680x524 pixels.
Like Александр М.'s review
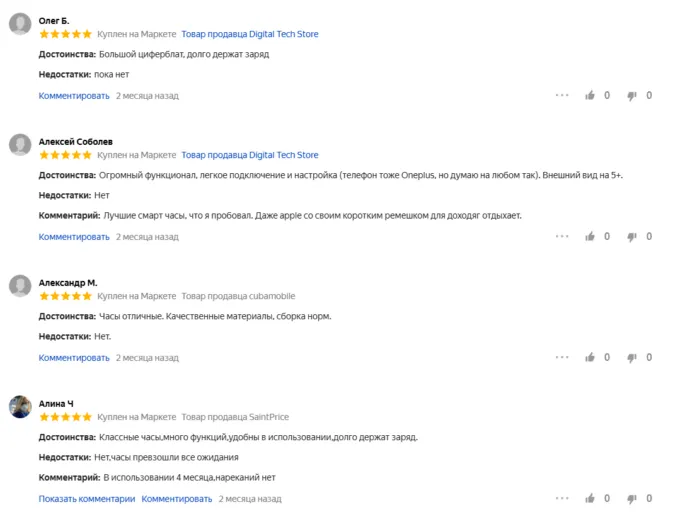(x=591, y=358)
